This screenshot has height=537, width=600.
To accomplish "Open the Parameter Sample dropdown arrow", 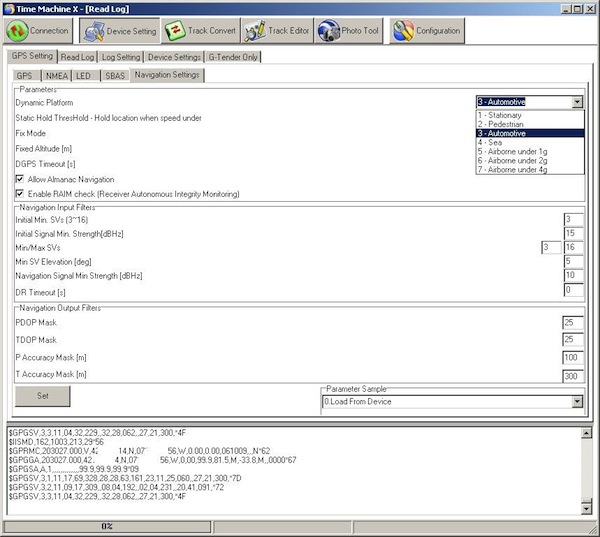I will (577, 402).
